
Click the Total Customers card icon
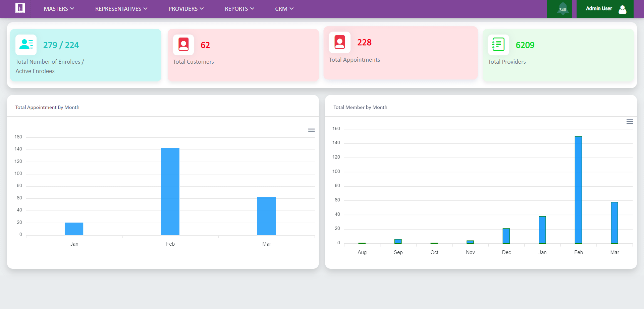pyautogui.click(x=183, y=45)
